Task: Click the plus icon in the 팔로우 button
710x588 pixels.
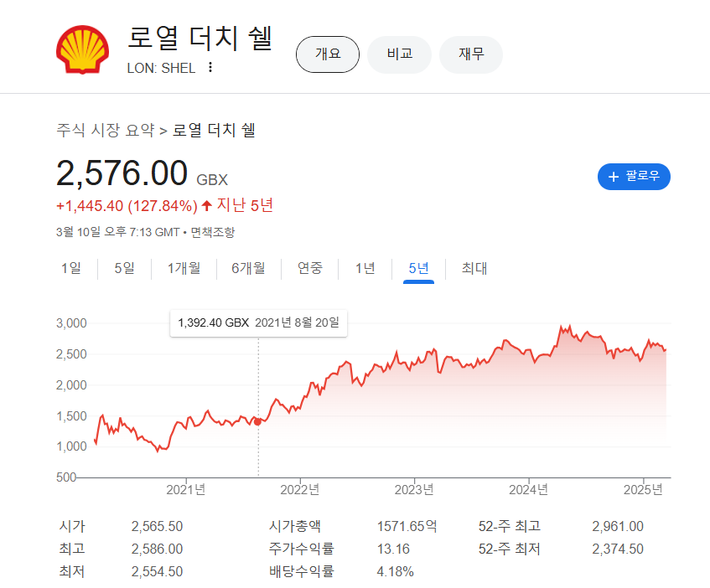Action: click(614, 177)
